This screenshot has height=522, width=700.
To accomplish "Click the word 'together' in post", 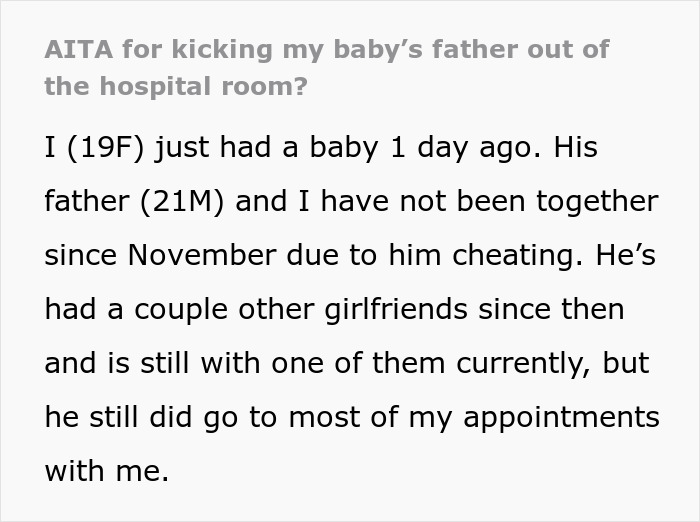I will [x=595, y=202].
